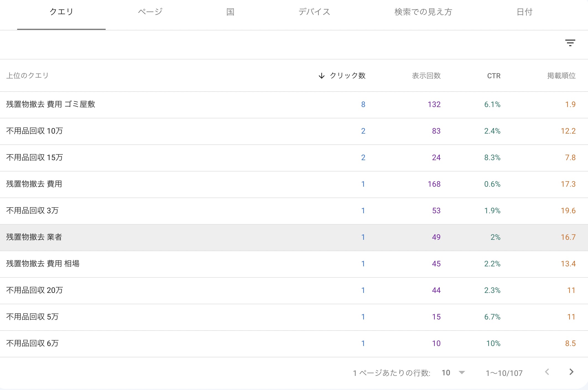Image resolution: width=588 pixels, height=390 pixels.
Task: Go to next page of results
Action: coord(571,372)
